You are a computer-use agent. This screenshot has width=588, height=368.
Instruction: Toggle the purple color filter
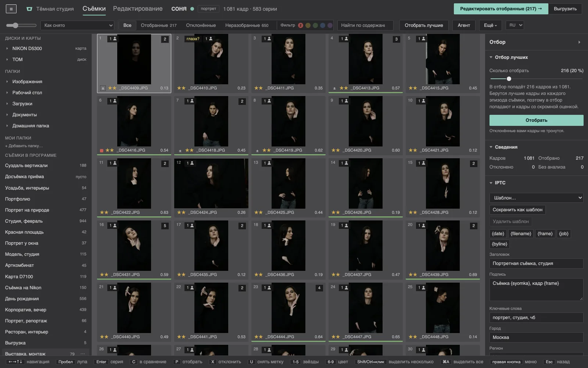point(330,25)
